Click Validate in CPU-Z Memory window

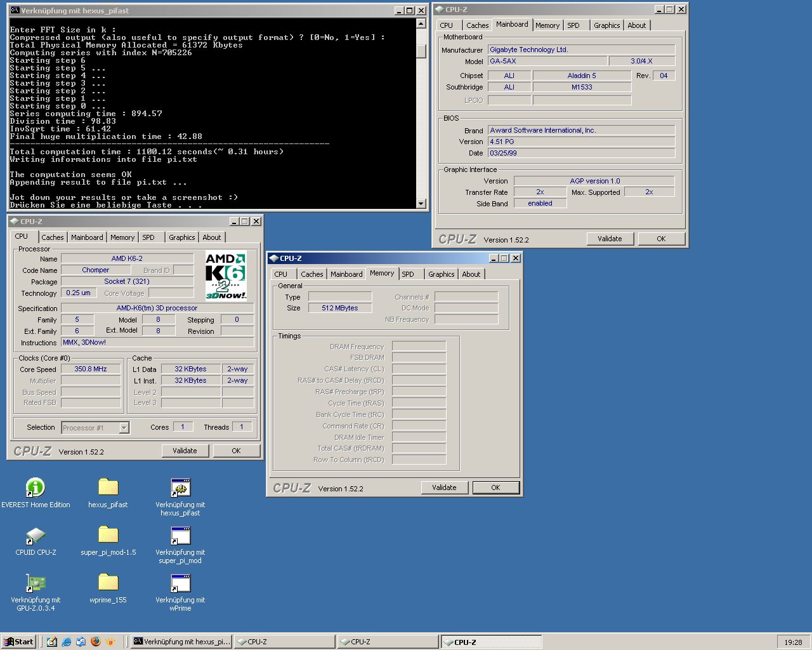(444, 487)
